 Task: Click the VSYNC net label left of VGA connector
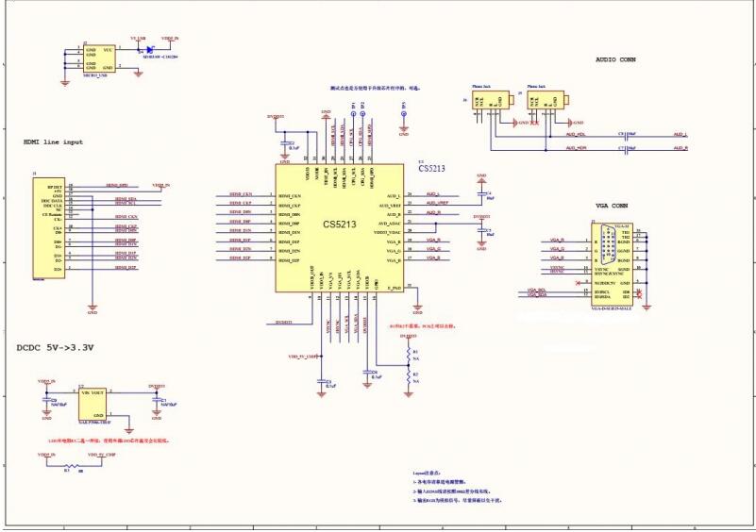pos(557,268)
